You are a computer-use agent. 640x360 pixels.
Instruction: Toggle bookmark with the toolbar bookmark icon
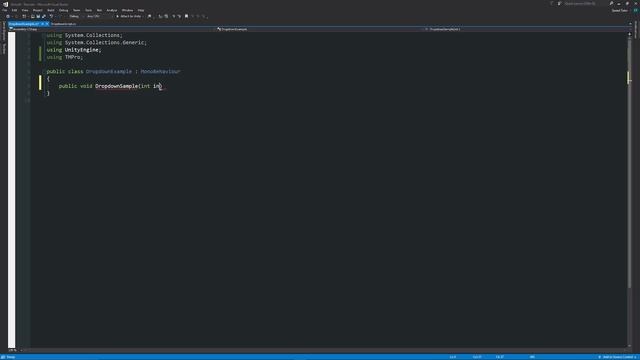click(x=187, y=16)
